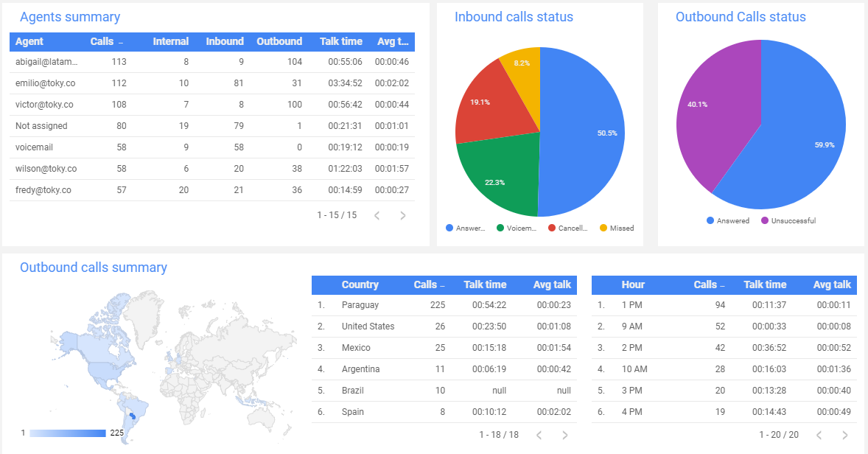Click previous page arrow in Country table
The width and height of the screenshot is (868, 454).
[x=539, y=435]
